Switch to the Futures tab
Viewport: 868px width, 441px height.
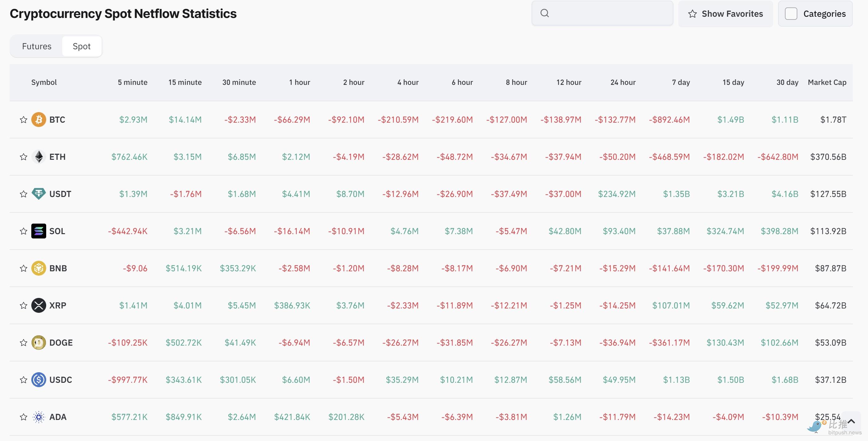coord(37,46)
